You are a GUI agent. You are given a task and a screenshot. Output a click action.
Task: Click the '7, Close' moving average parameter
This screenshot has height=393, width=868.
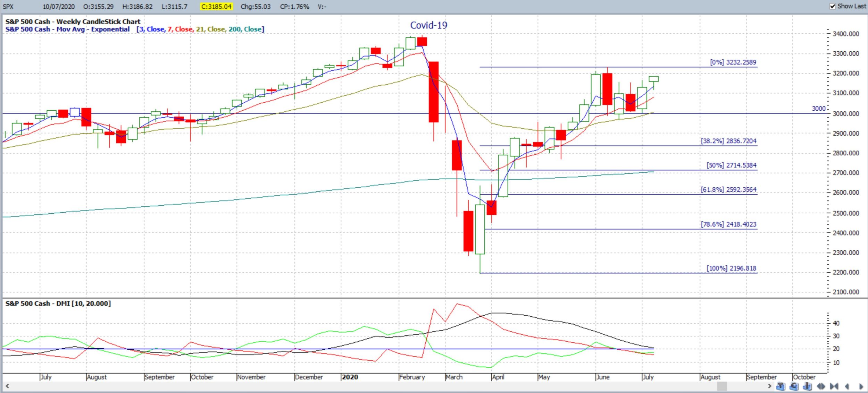pyautogui.click(x=180, y=29)
